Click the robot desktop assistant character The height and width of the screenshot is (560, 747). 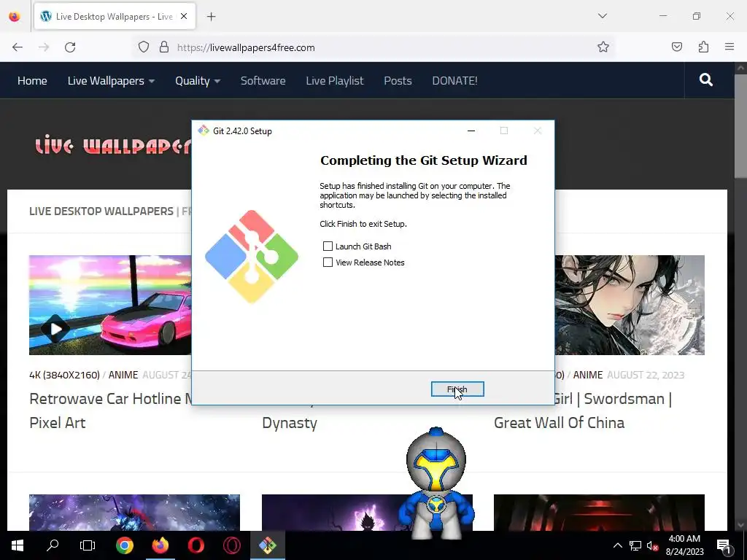click(x=436, y=483)
